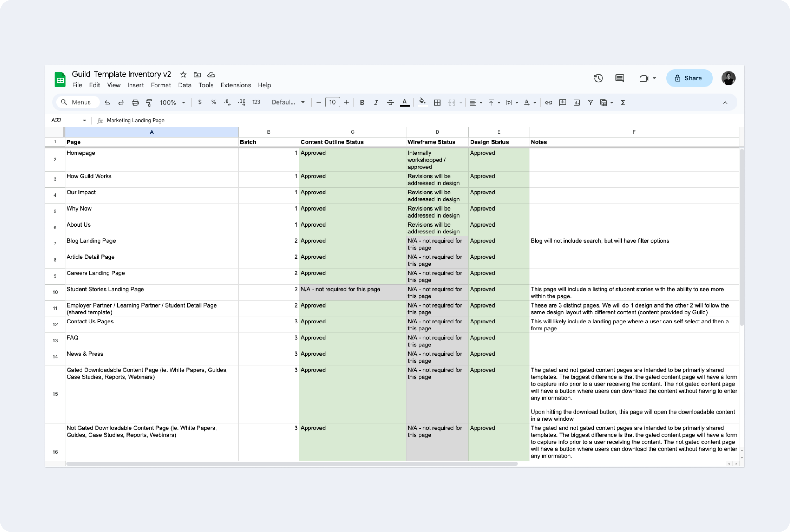790x532 pixels.
Task: Select the Blog Landing Page cell
Action: [x=152, y=244]
